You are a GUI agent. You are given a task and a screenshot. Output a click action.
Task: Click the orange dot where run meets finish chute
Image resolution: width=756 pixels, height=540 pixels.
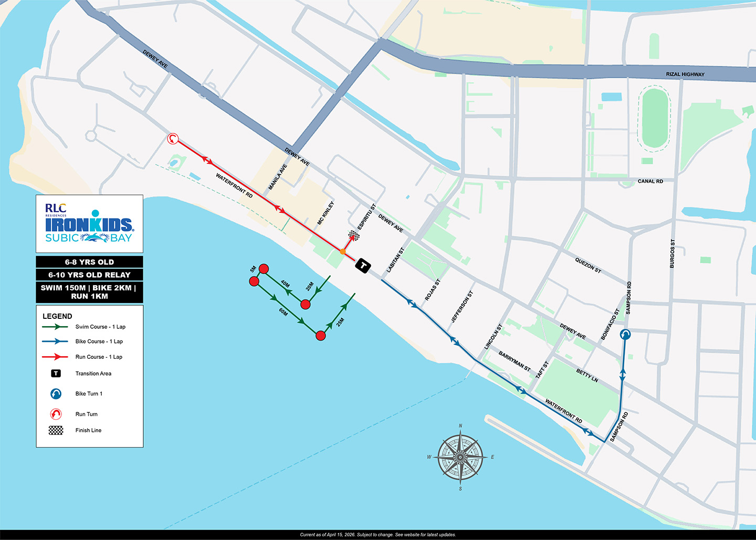point(343,252)
